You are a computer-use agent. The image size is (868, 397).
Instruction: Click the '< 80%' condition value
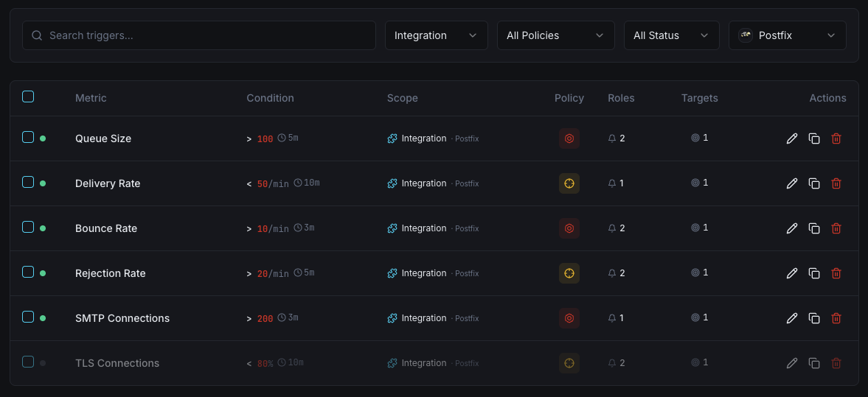click(x=260, y=363)
